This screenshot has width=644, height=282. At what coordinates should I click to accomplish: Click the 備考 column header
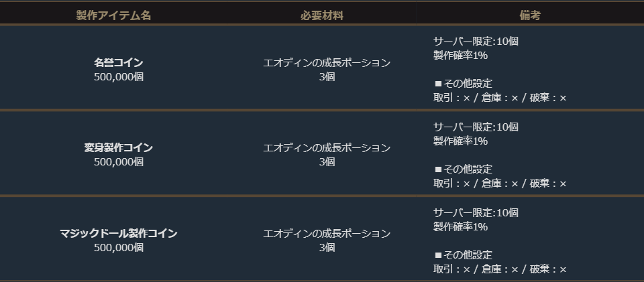pyautogui.click(x=529, y=15)
